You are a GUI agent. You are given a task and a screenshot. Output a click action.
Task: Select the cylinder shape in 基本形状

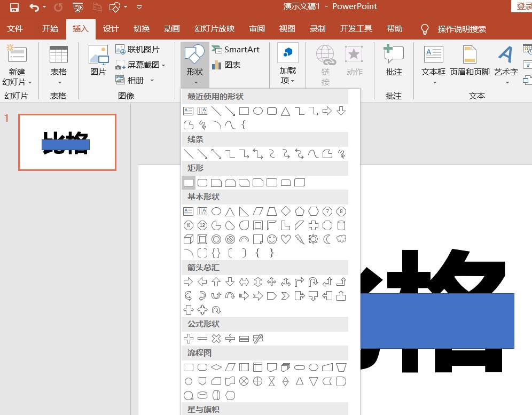coord(341,225)
